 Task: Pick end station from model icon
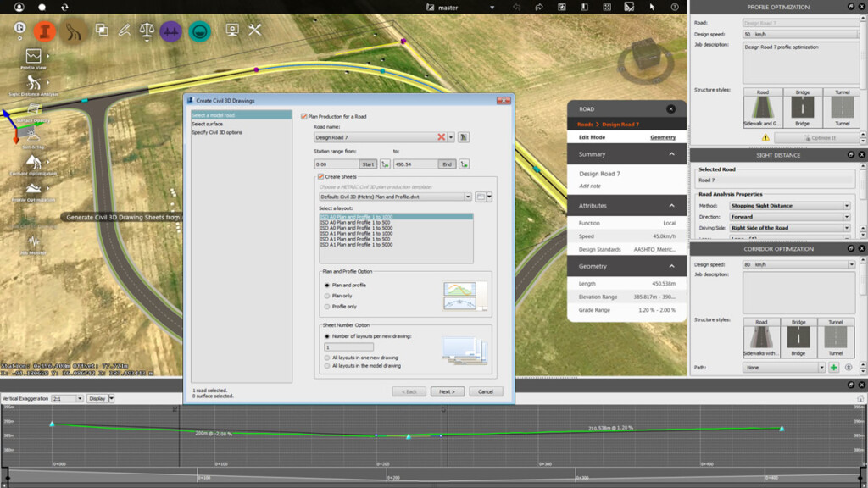[464, 164]
